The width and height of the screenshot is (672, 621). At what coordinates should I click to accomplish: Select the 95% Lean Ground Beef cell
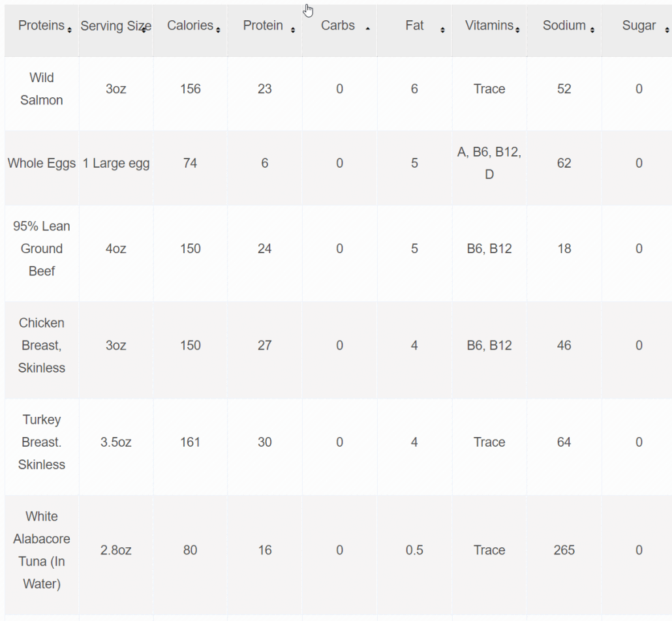tap(42, 249)
